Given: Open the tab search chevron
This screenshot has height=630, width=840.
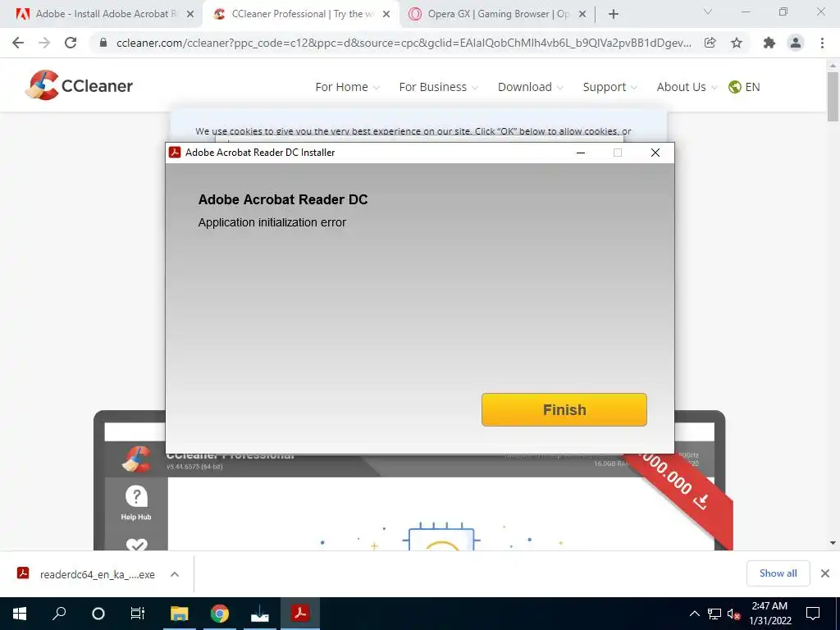Looking at the screenshot, I should (x=708, y=11).
